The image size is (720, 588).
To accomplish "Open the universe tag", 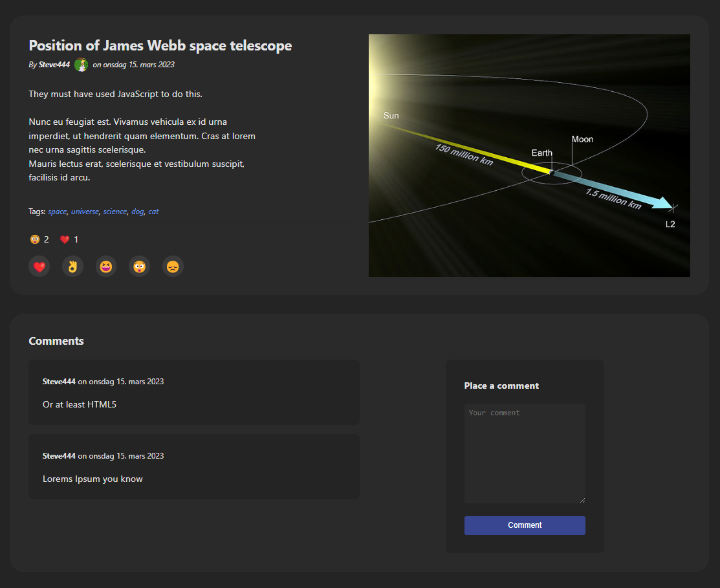I will coord(85,212).
